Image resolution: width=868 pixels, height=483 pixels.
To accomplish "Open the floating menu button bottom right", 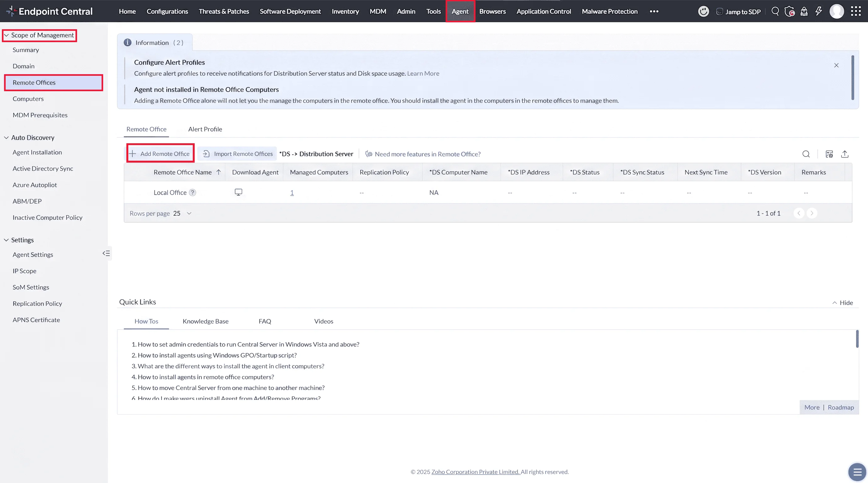I will point(857,472).
